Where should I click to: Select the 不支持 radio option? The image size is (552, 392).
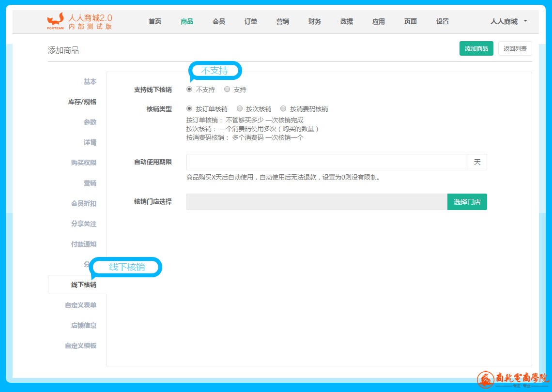coord(189,89)
